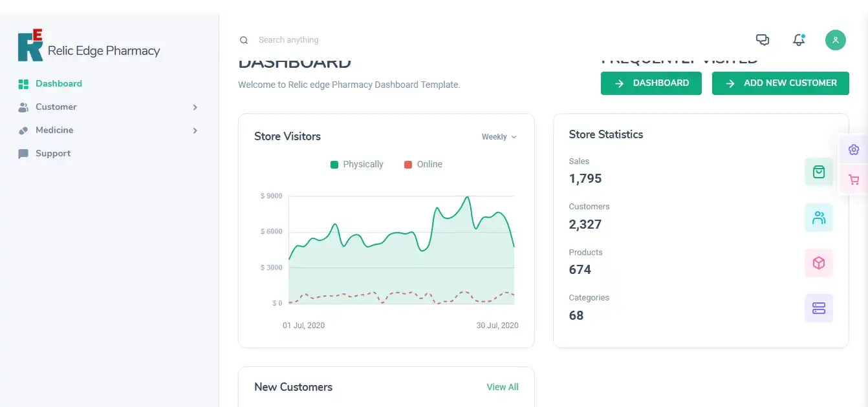The image size is (868, 407).
Task: Open the notifications bell
Action: tap(799, 40)
